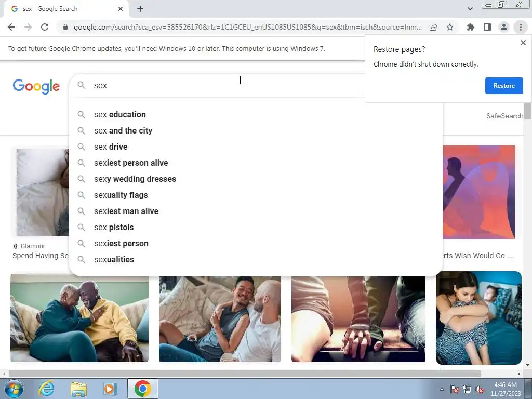Open the two men laughing thumbnail
532x399 pixels.
(x=220, y=319)
